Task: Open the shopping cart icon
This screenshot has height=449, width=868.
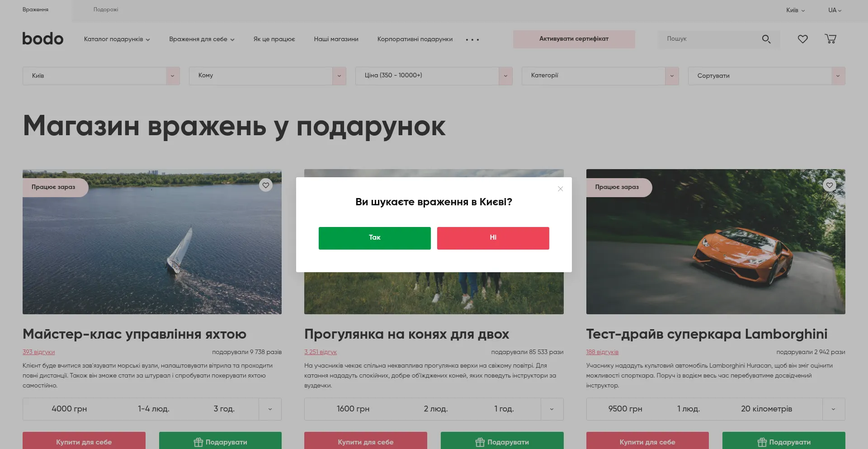Action: (830, 39)
